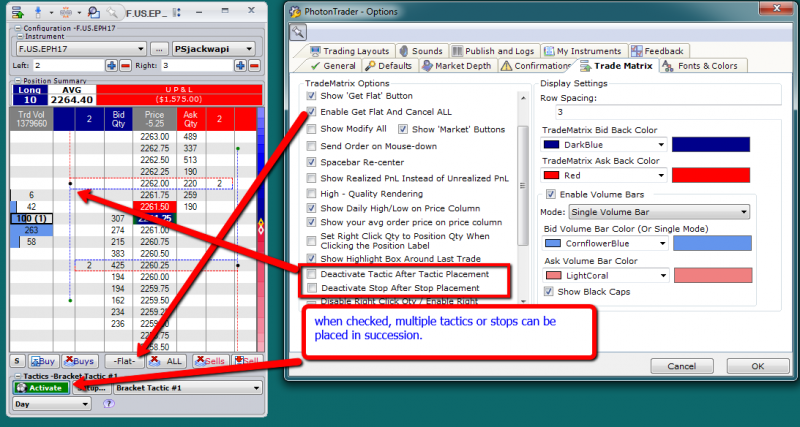Image resolution: width=800 pixels, height=427 pixels.
Task: Click the -Flat- button
Action: pos(125,361)
